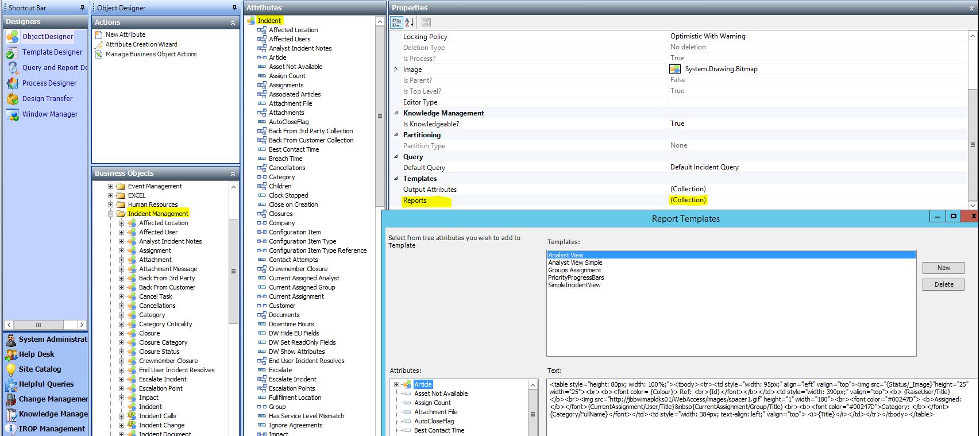Image resolution: width=980 pixels, height=436 pixels.
Task: Open the Object Designer icon
Action: click(x=13, y=37)
